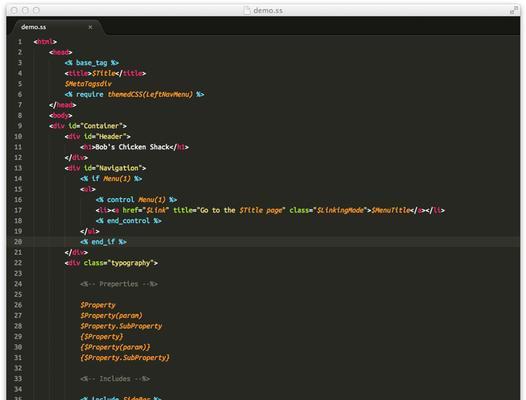The image size is (526, 400).
Task: Click the end_if statement on line 20
Action: [x=103, y=242]
